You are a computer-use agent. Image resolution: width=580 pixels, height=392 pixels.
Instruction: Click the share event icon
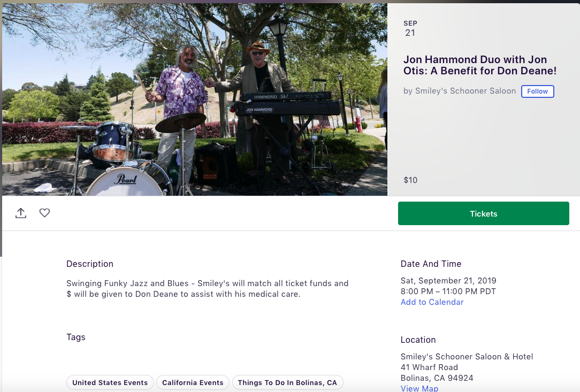[x=21, y=213]
